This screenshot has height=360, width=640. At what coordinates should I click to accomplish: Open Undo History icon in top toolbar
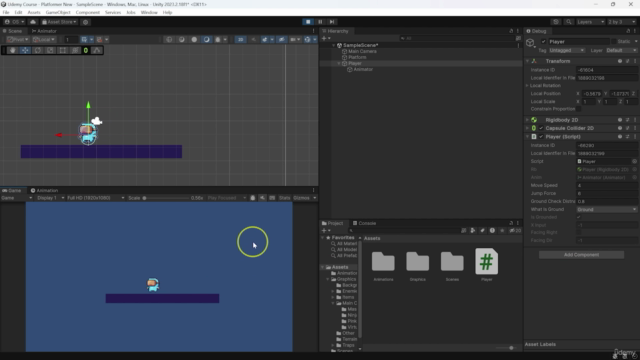pos(556,22)
